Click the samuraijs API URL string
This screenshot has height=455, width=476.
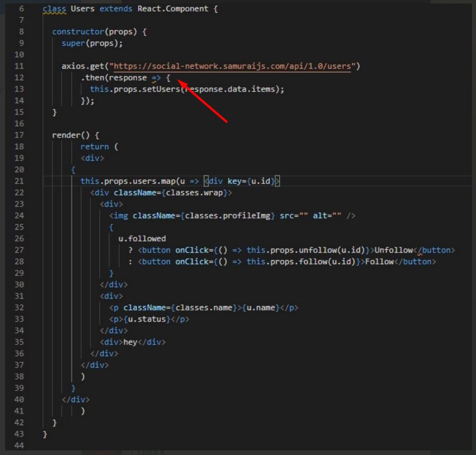coord(233,66)
